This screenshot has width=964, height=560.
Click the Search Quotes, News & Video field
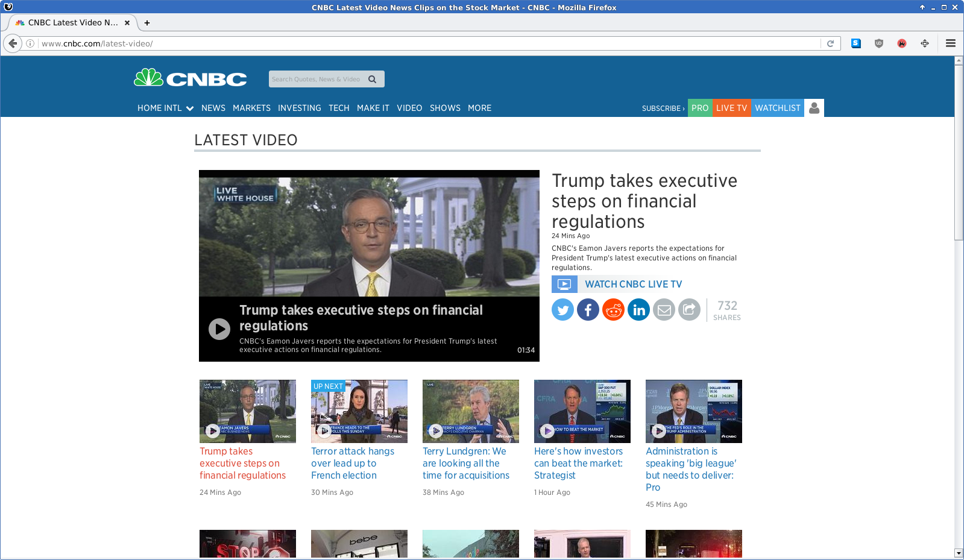317,79
